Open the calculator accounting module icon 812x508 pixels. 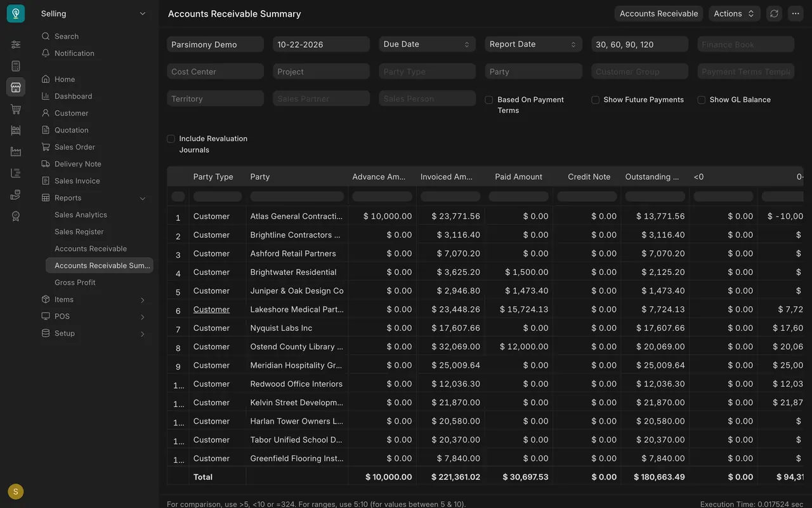pyautogui.click(x=16, y=66)
